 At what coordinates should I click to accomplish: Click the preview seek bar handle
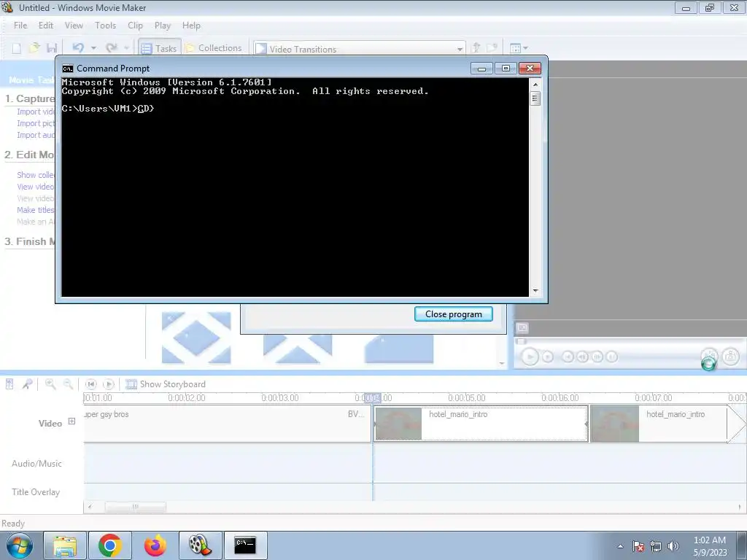coord(521,341)
